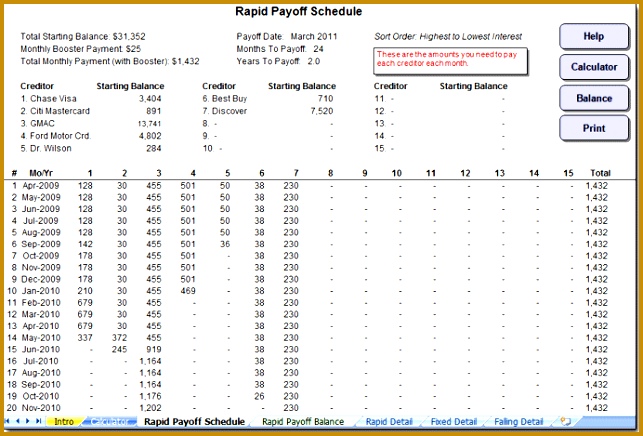Click payment cell '1,202' in Nov-2010 row
This screenshot has width=643, height=436.
[150, 408]
